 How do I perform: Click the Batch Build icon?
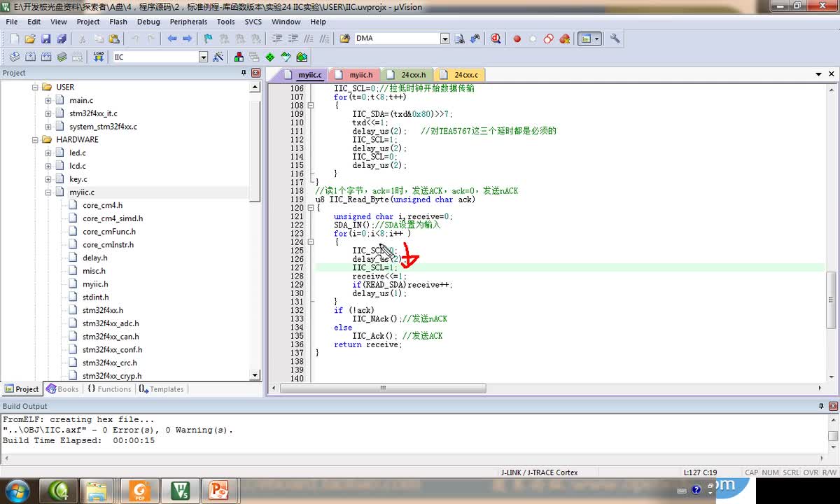pos(62,57)
